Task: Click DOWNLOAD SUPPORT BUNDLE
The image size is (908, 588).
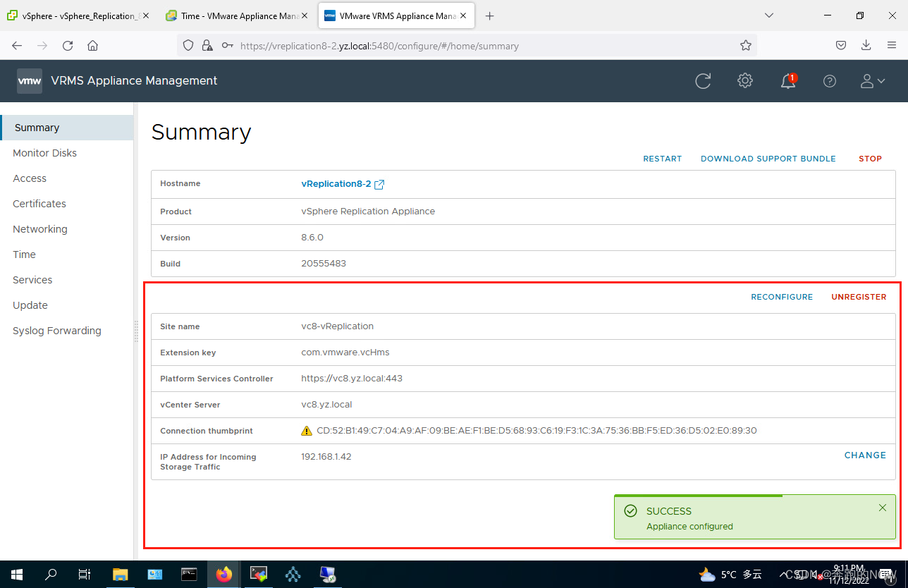Action: pyautogui.click(x=768, y=159)
